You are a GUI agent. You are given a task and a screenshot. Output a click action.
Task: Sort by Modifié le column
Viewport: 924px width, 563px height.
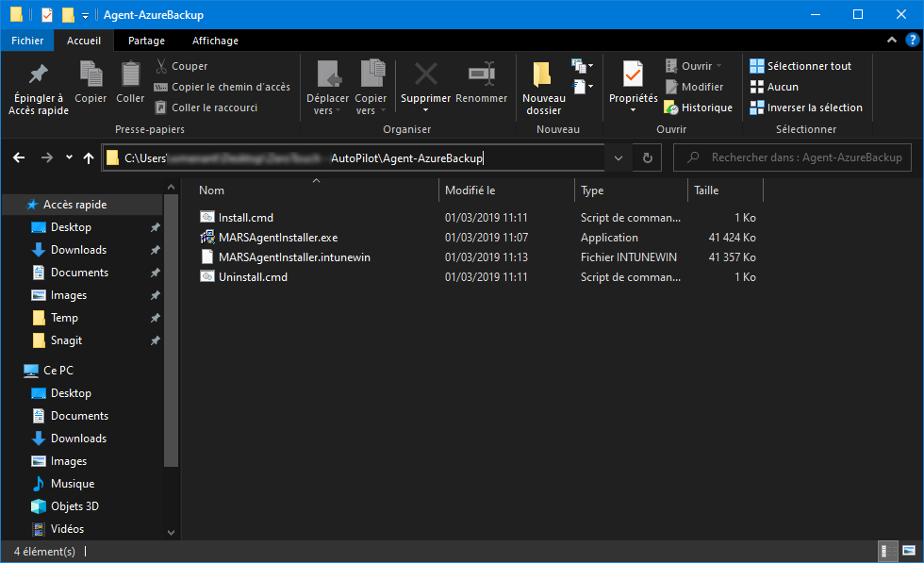click(x=506, y=190)
